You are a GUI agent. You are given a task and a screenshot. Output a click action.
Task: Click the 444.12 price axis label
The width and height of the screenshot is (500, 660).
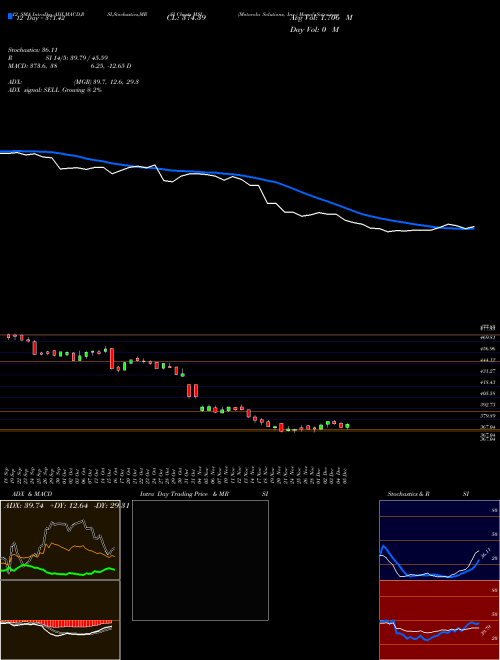(489, 360)
